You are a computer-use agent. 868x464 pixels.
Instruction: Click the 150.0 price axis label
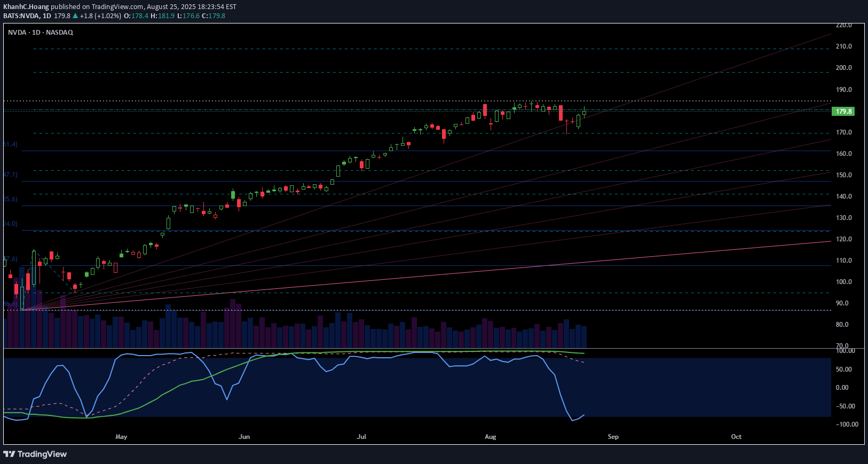[x=844, y=175]
